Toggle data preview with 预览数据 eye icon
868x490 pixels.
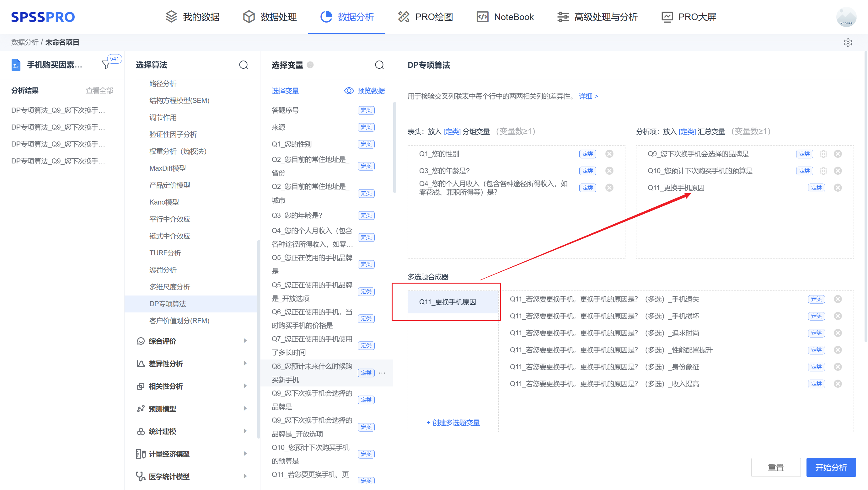(x=349, y=91)
